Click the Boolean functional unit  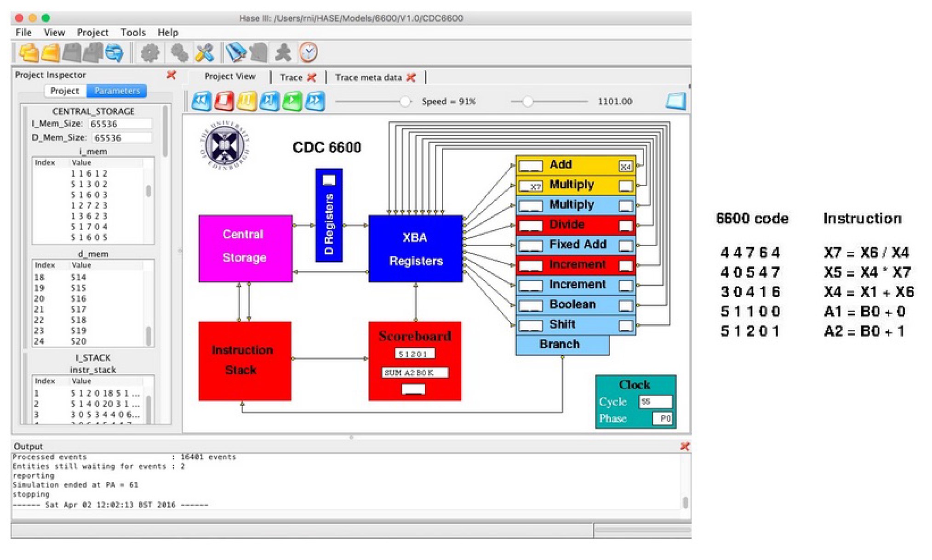click(576, 305)
